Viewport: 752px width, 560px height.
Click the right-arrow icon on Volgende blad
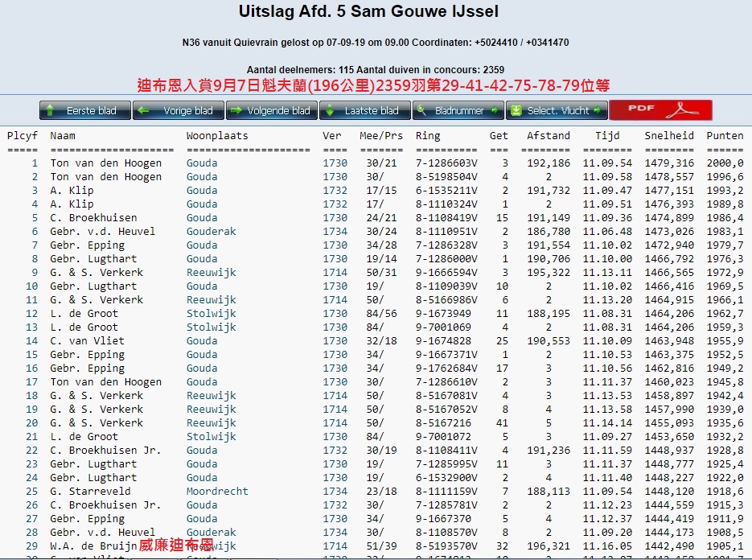tap(236, 111)
